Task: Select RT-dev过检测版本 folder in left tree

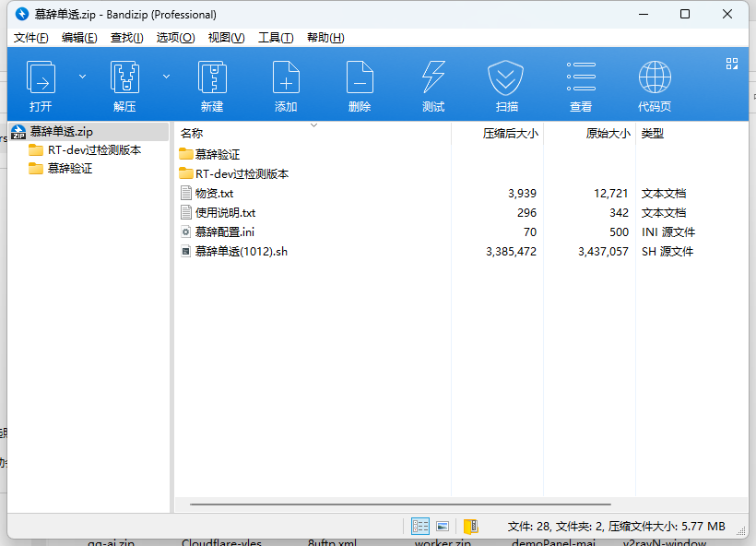Action: pyautogui.click(x=94, y=150)
